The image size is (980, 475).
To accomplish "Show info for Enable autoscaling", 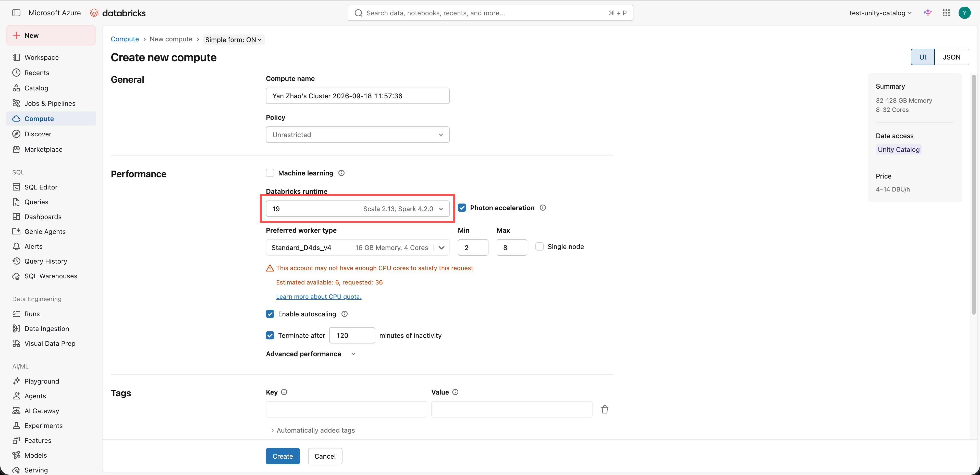I will [344, 314].
